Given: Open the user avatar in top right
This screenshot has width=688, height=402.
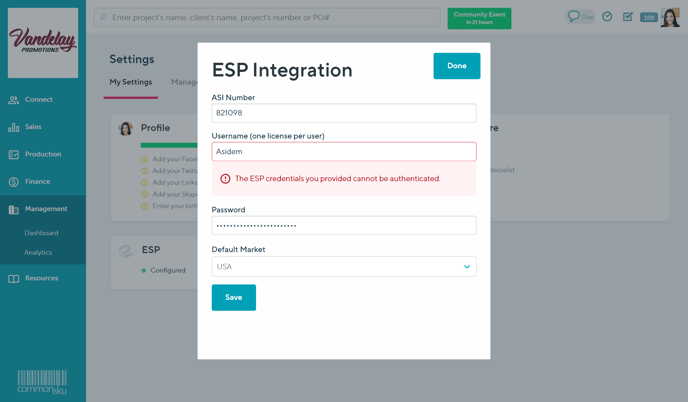Looking at the screenshot, I should tap(670, 18).
